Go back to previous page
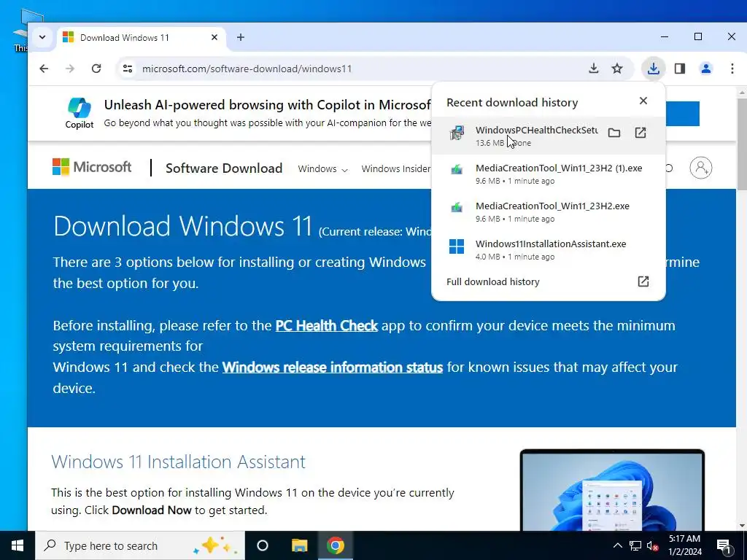 click(x=44, y=69)
